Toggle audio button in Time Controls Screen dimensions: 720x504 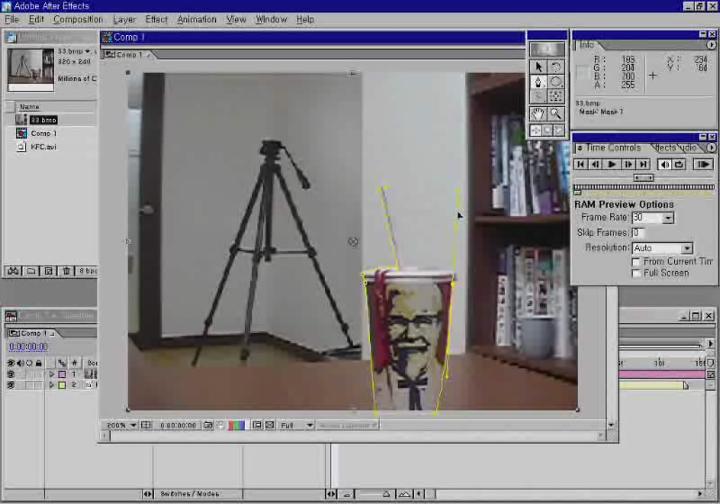pyautogui.click(x=664, y=164)
